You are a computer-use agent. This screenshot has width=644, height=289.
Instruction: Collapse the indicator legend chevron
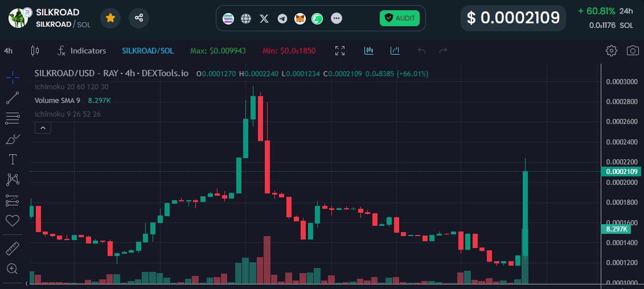pos(43,127)
